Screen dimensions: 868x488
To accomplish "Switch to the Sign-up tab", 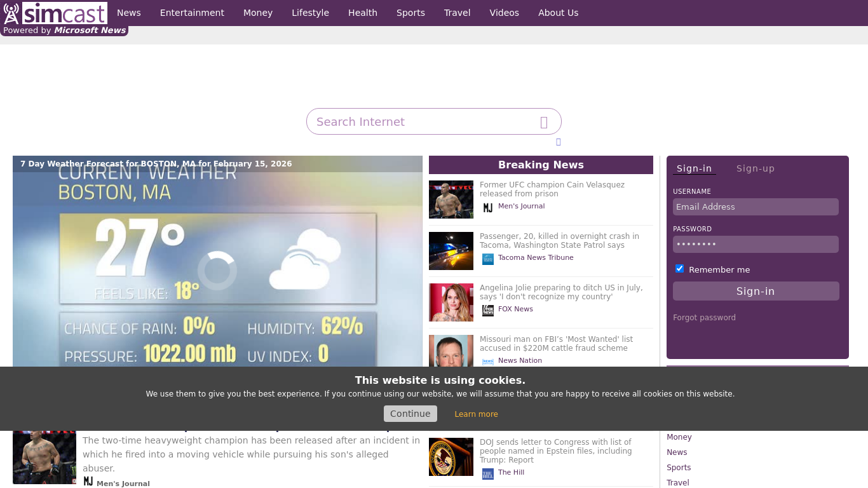I will [755, 168].
